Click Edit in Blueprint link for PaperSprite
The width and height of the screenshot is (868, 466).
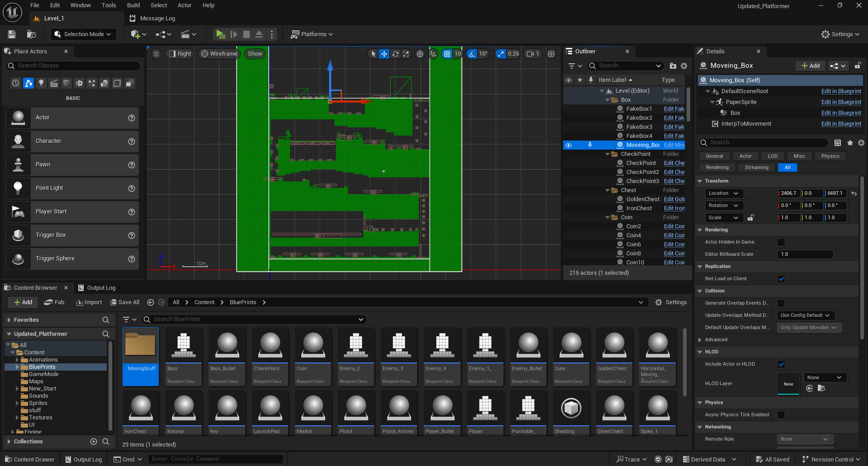[x=841, y=102]
